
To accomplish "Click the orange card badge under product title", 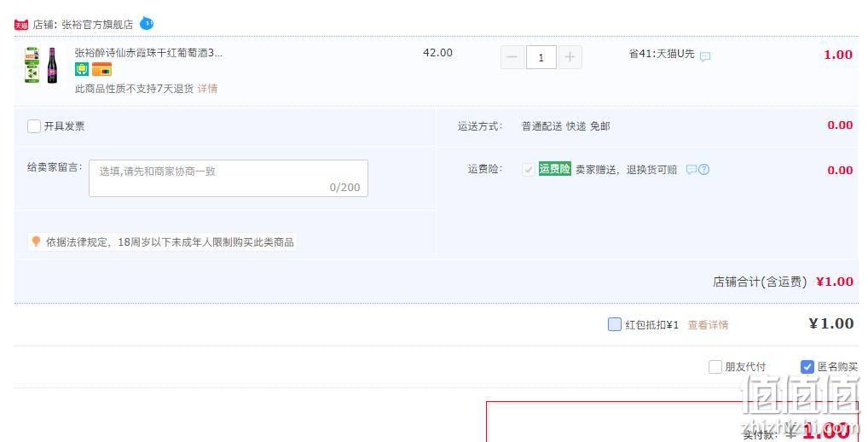I will coord(101,69).
